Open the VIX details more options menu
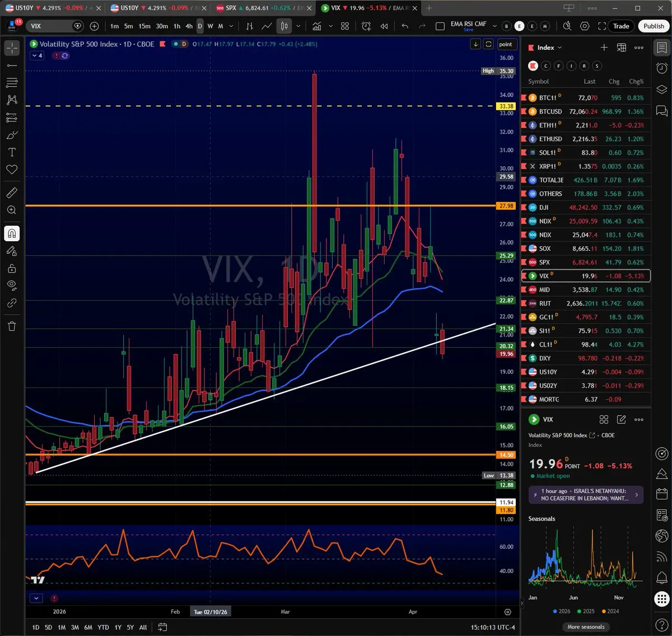 pos(639,419)
